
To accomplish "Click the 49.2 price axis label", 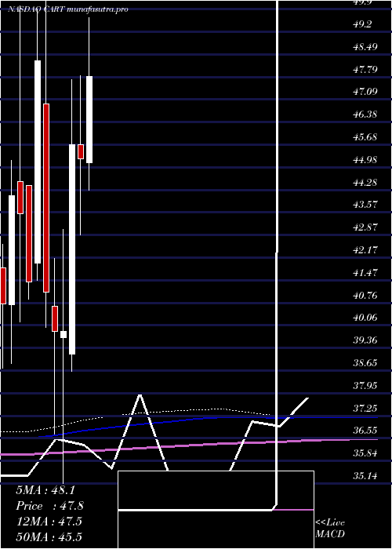I will 362,24.
